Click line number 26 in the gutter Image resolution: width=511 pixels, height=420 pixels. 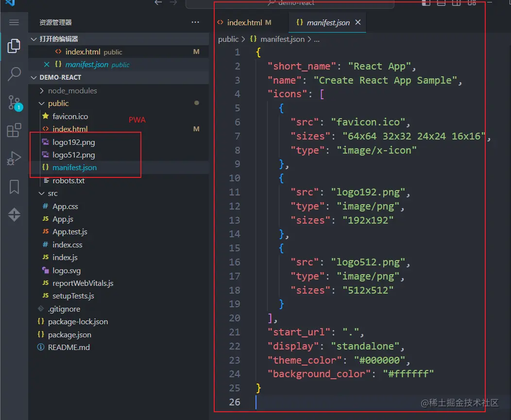235,402
